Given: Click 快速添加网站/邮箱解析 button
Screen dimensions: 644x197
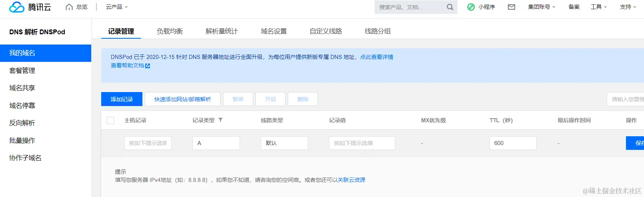Looking at the screenshot, I should (x=183, y=99).
